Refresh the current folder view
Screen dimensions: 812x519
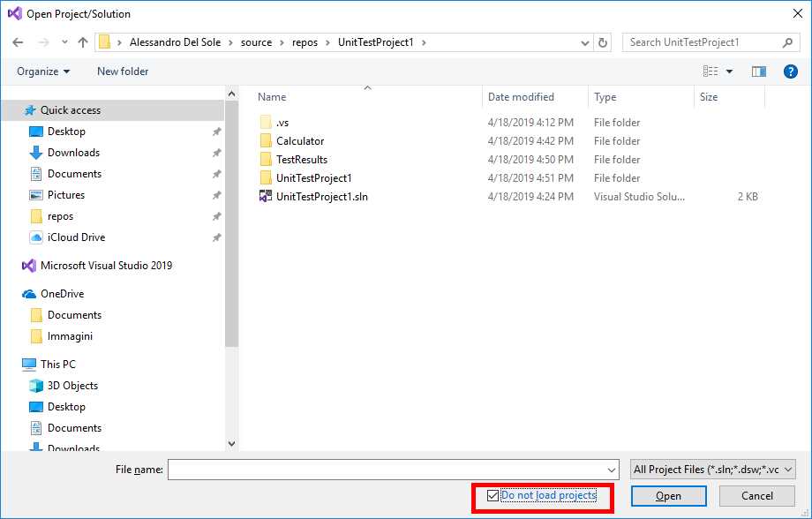pos(604,41)
